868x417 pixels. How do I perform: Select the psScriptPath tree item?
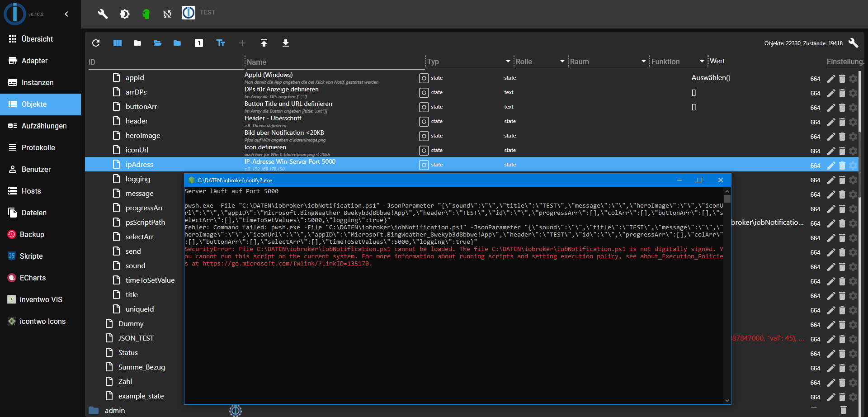145,223
